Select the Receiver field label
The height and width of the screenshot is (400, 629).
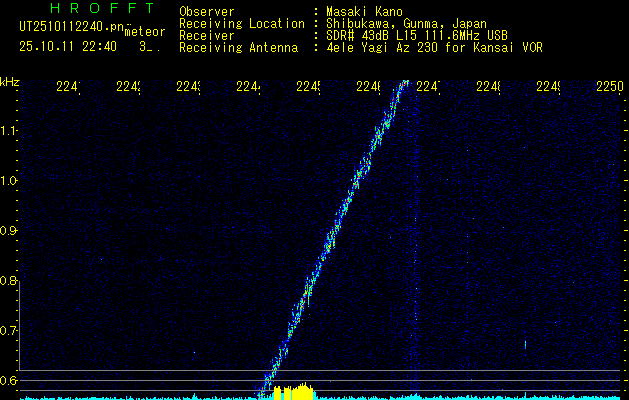click(207, 35)
